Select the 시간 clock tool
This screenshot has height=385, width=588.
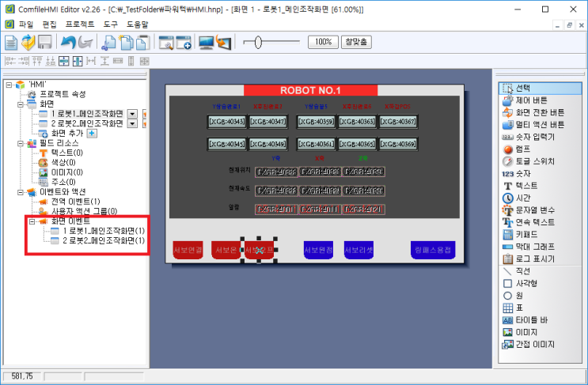pyautogui.click(x=516, y=198)
